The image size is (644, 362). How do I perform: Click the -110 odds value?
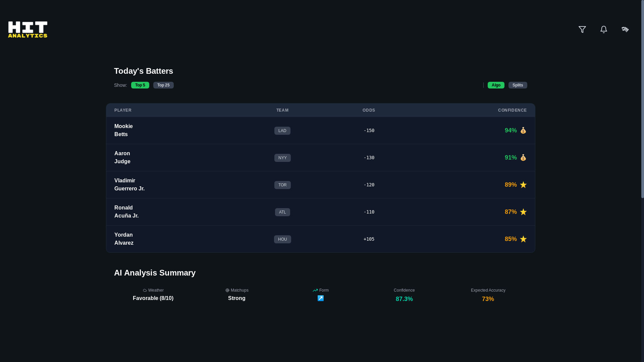pyautogui.click(x=369, y=212)
